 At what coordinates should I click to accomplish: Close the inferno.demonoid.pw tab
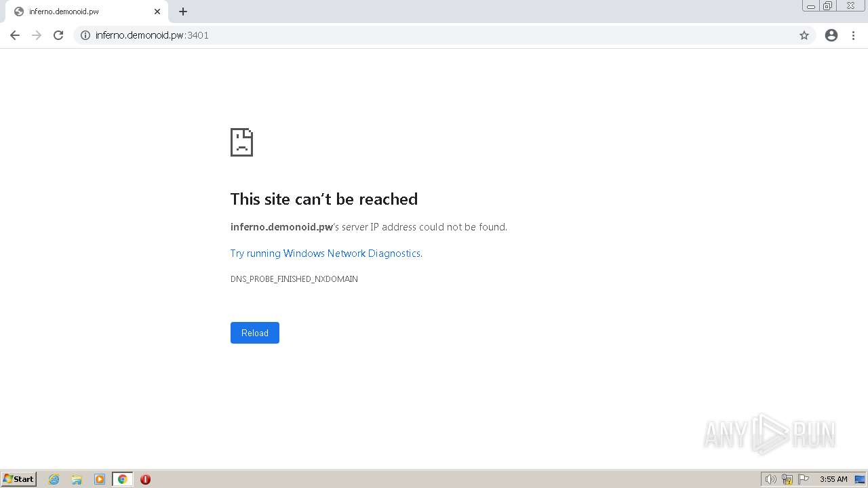[157, 12]
